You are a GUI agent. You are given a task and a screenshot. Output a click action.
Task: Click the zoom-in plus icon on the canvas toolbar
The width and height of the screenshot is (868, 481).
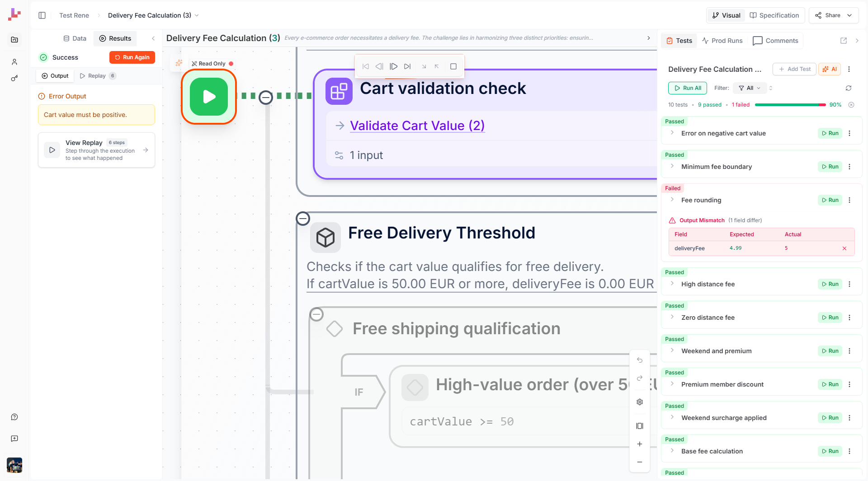point(639,444)
